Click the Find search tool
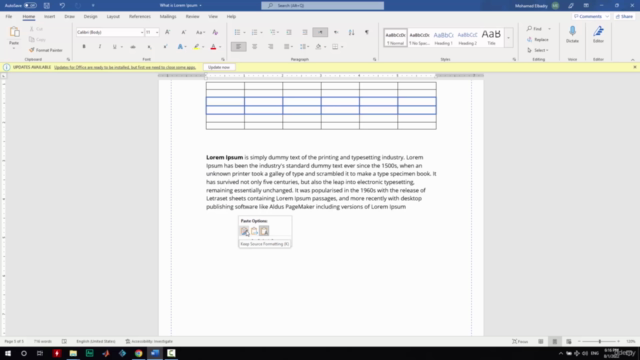Image resolution: width=640 pixels, height=360 pixels. point(534,29)
